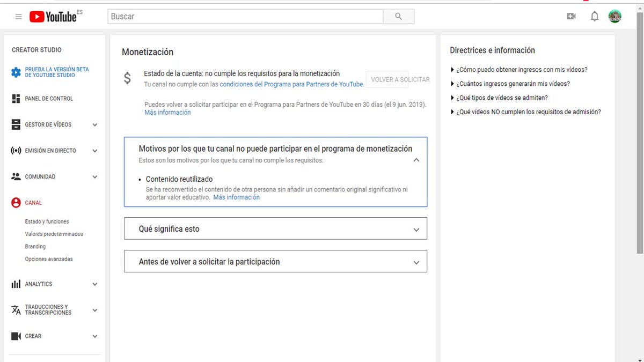
Task: Click the Panel de control dashboard icon
Action: [x=16, y=99]
